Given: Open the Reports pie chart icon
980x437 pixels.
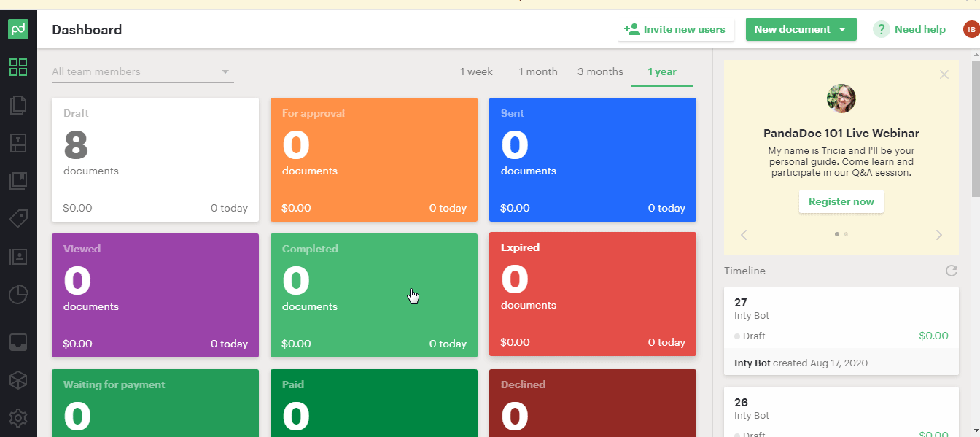Looking at the screenshot, I should coord(18,294).
